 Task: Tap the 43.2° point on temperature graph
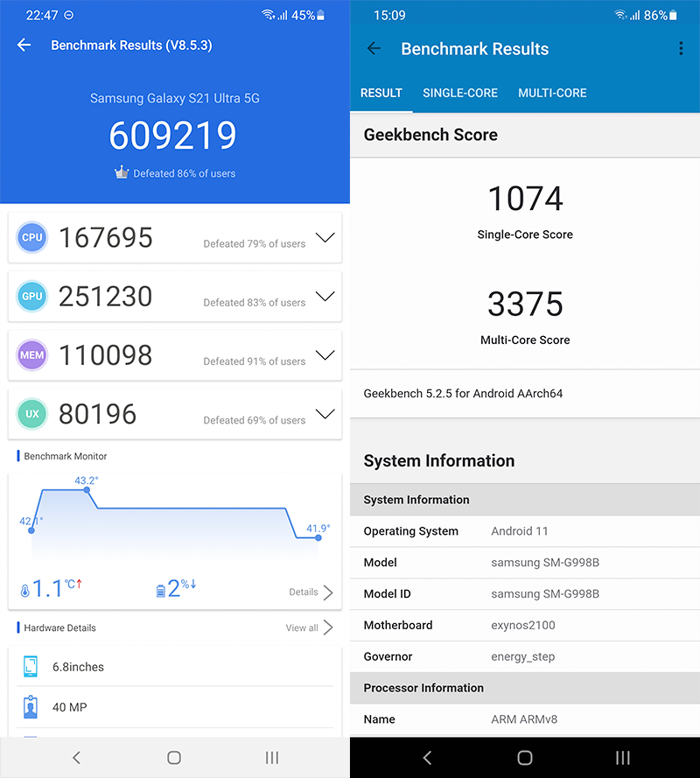point(87,490)
